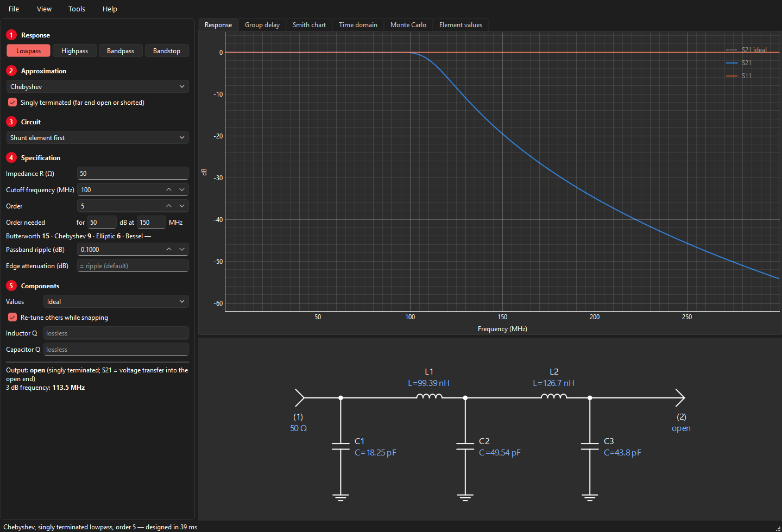Raise Passband ripple using the up arrow
This screenshot has width=782, height=532.
pos(169,249)
